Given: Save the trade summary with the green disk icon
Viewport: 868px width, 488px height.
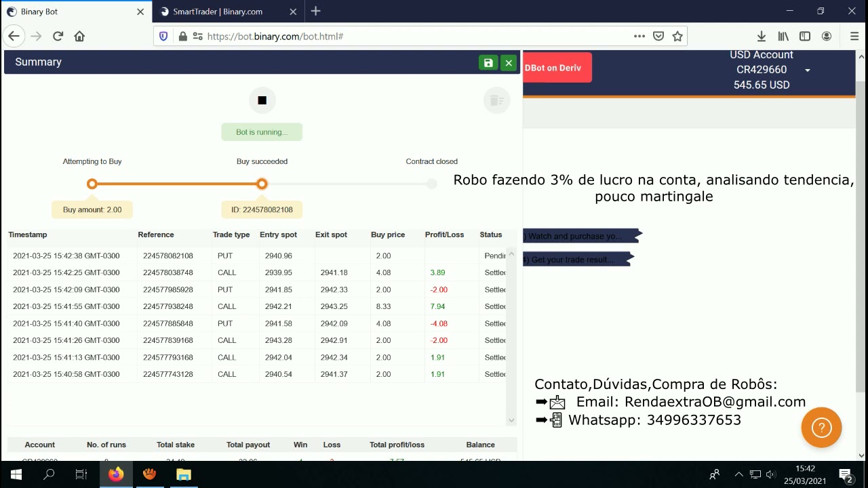Looking at the screenshot, I should [x=488, y=62].
